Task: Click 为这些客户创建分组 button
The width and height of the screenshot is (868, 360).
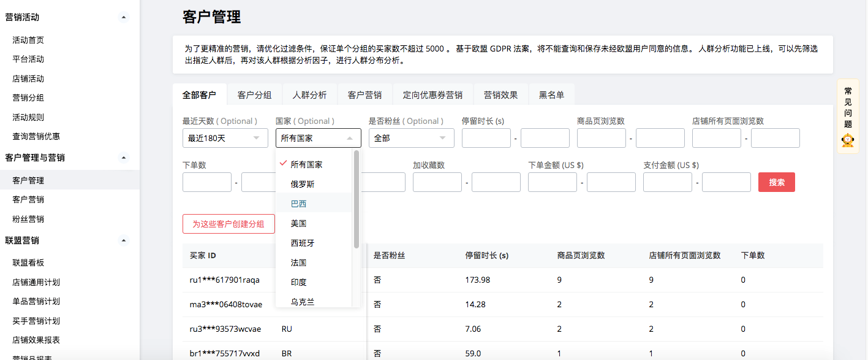Action: [x=228, y=224]
